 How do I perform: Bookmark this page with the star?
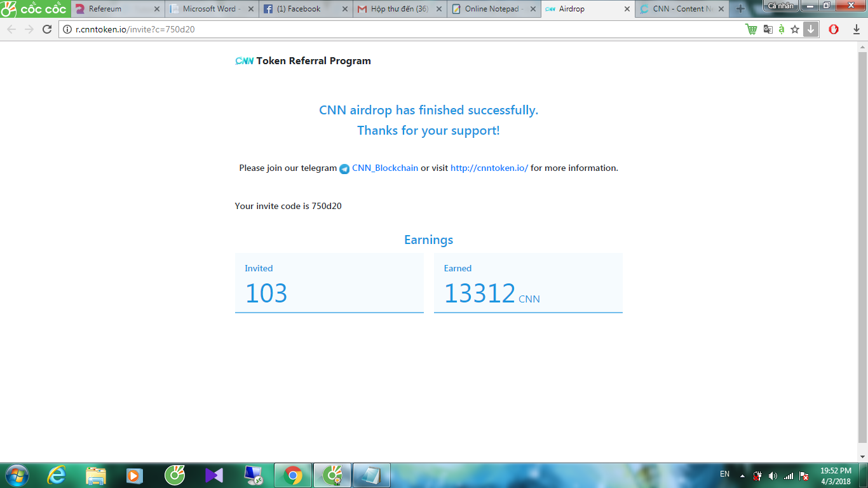795,29
